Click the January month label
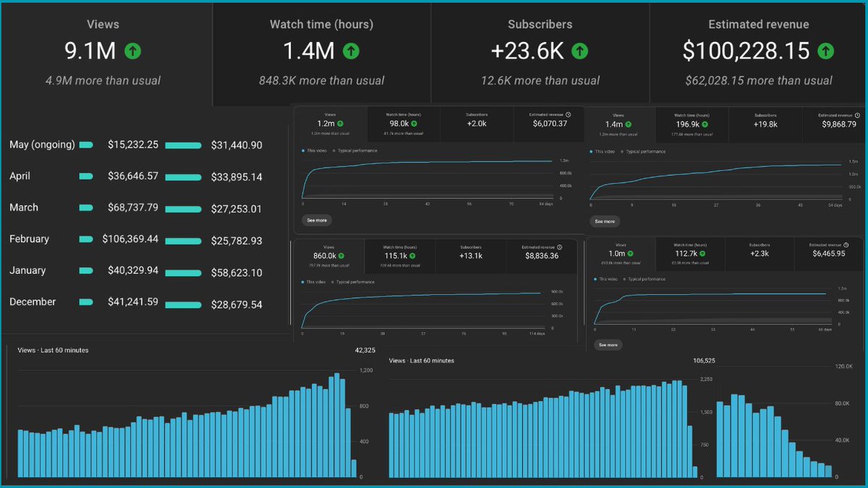The width and height of the screenshot is (868, 488). coord(27,270)
